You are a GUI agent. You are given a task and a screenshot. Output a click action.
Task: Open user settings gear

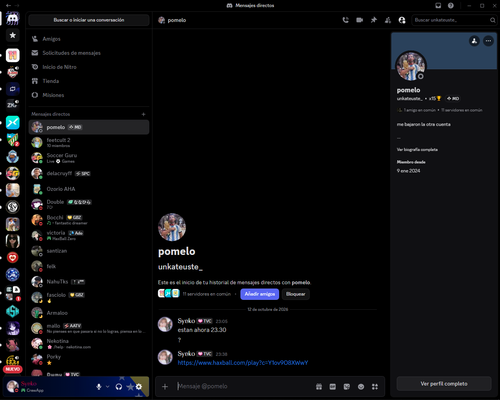[139, 387]
